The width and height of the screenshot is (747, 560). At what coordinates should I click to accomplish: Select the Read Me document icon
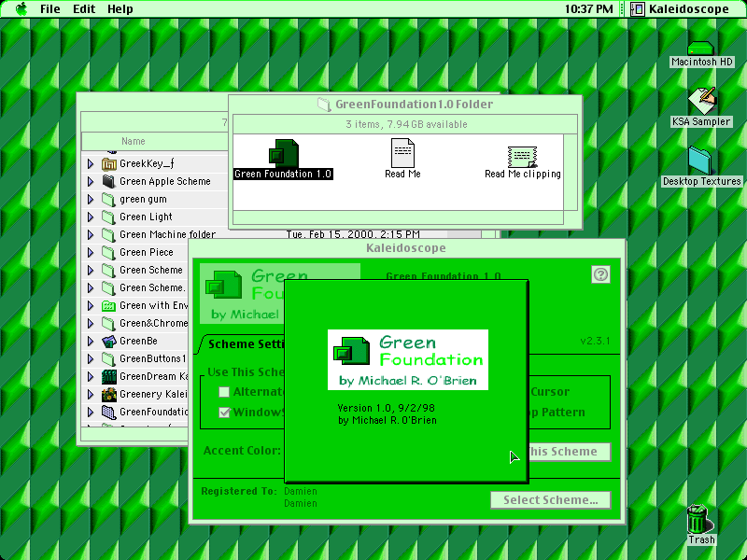pos(402,152)
